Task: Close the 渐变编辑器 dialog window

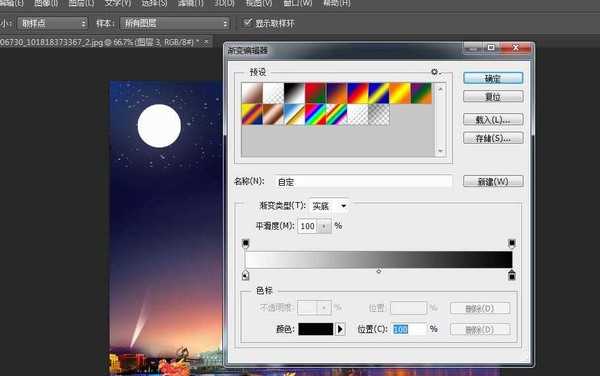Action: pos(516,47)
